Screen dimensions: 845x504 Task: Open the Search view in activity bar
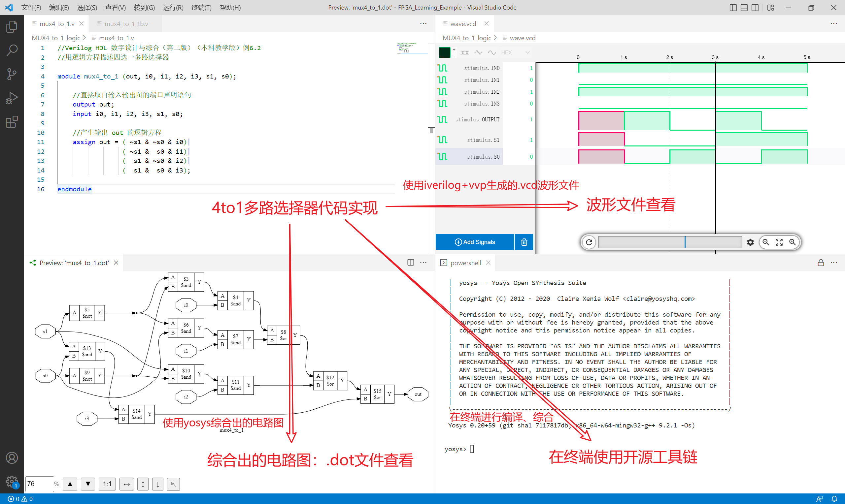point(12,50)
